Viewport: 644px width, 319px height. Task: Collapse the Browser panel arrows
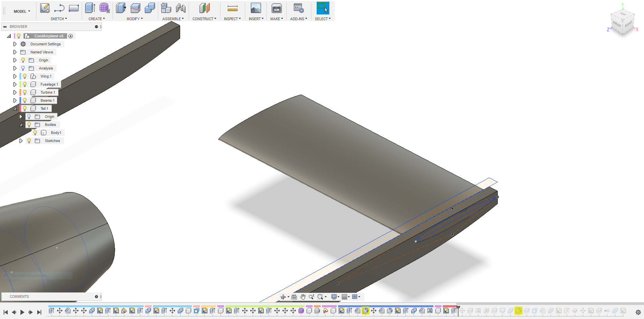click(x=5, y=27)
